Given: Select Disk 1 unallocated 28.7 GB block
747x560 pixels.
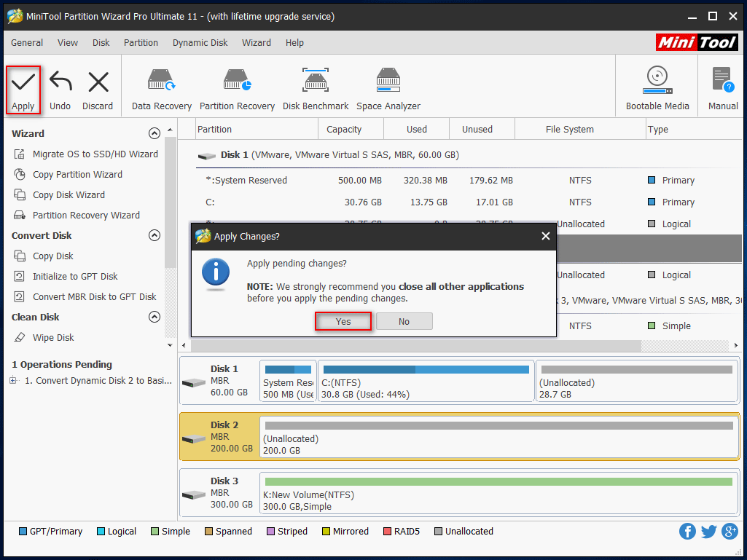Looking at the screenshot, I should pos(637,382).
